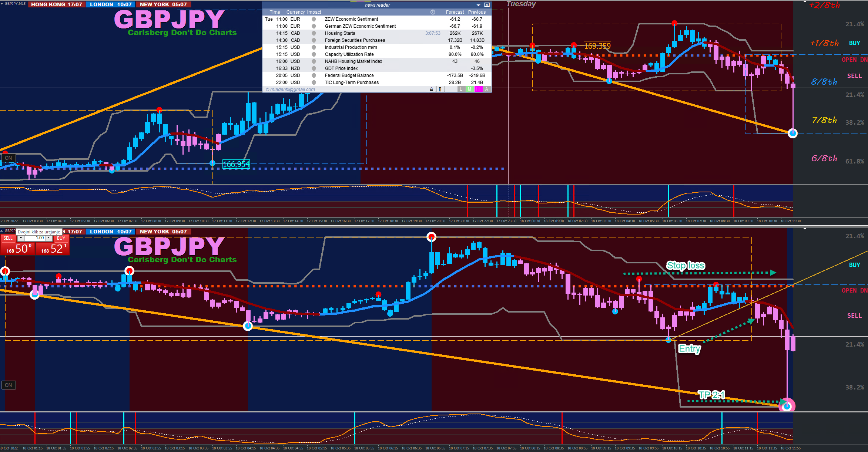The width and height of the screenshot is (868, 452).
Task: Click the blue dot beside 166.954 label
Action: click(212, 163)
